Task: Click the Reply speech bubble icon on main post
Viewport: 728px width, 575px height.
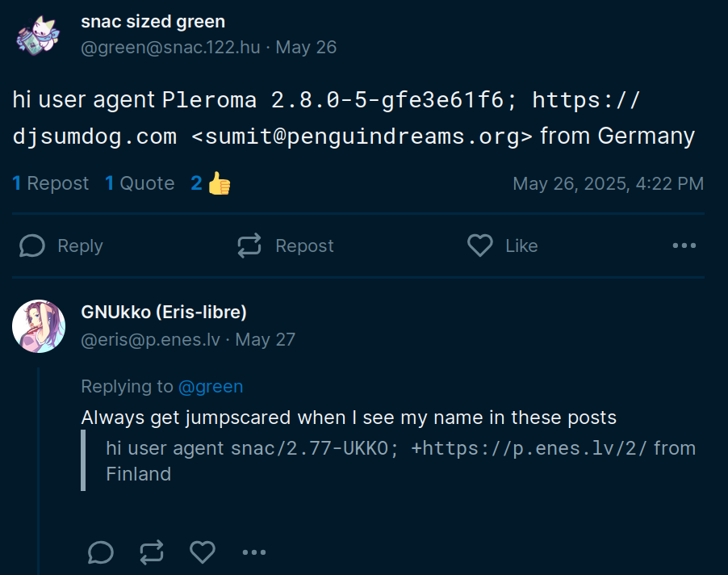Action: coord(32,246)
